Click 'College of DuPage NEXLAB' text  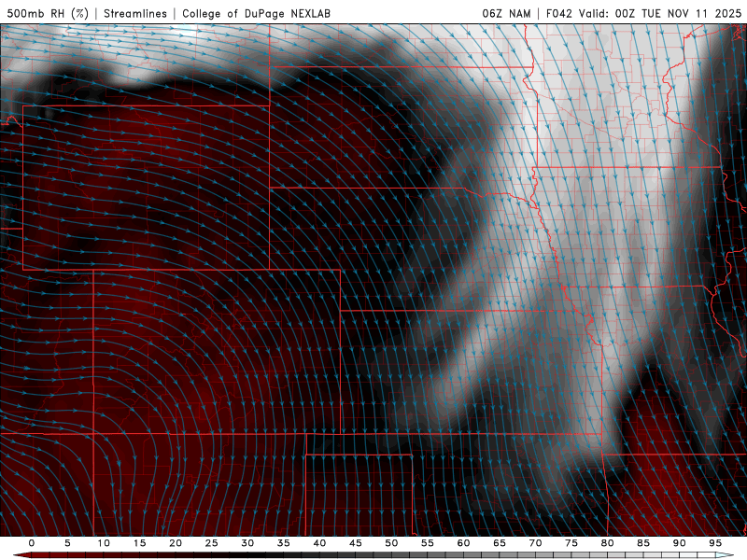click(256, 13)
